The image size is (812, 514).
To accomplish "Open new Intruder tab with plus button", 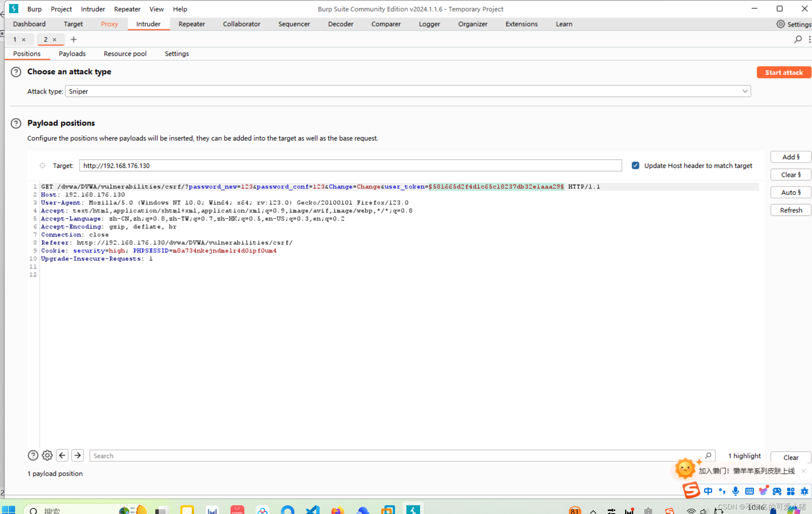I will pyautogui.click(x=73, y=39).
